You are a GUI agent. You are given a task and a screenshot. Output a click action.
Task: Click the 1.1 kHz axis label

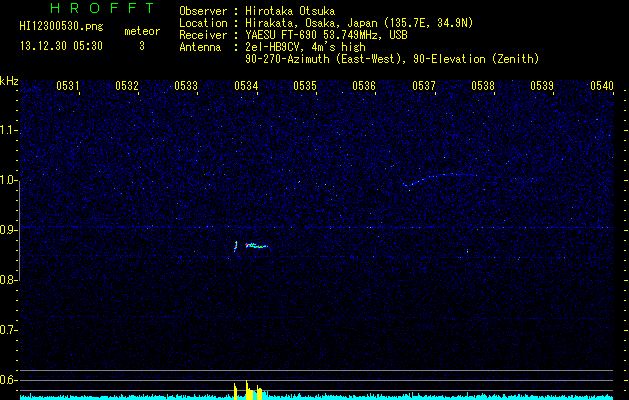[x=8, y=131]
